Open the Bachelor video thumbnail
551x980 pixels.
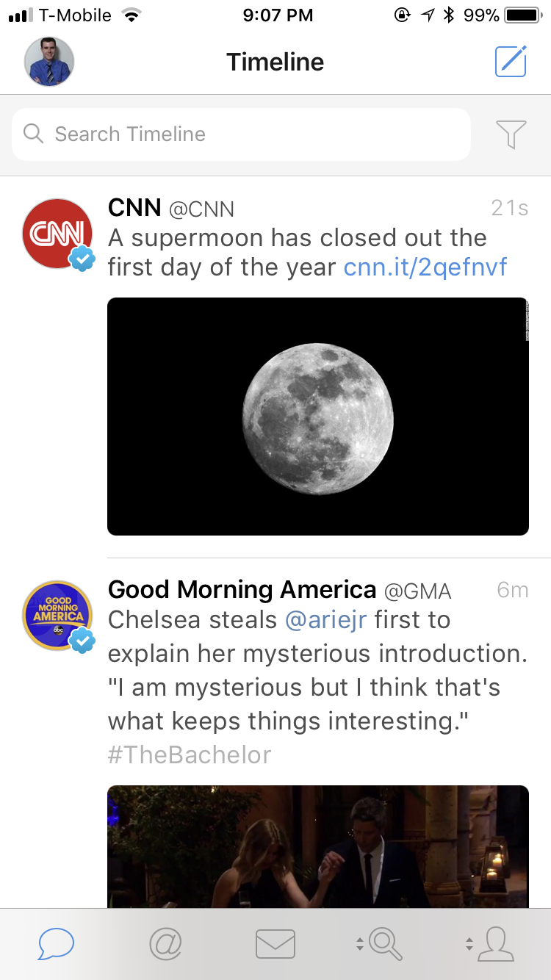[318, 846]
